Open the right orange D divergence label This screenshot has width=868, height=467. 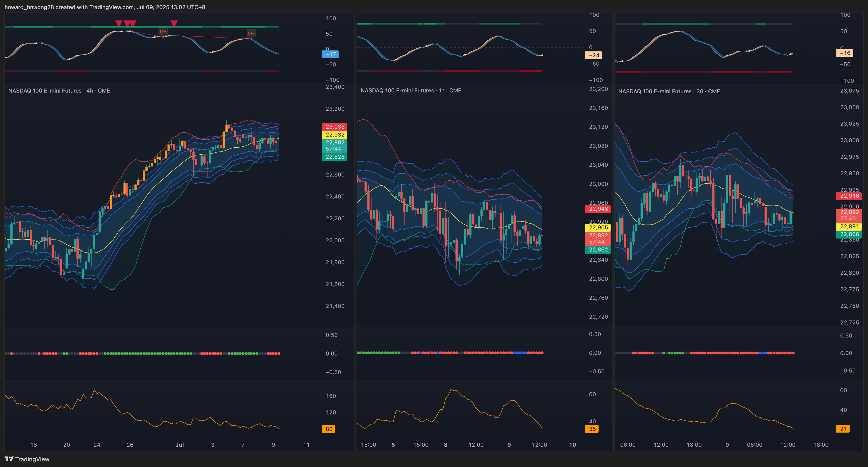251,33
